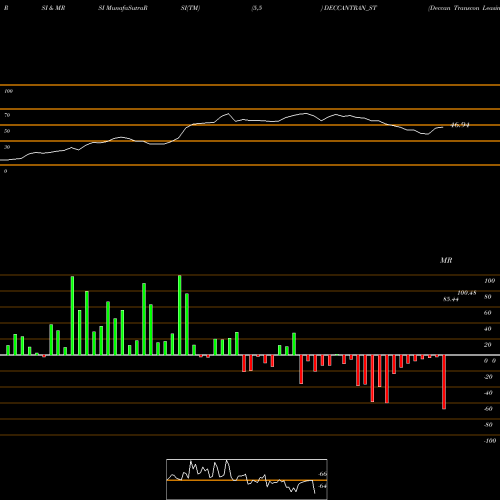
Task: Click the 'SI & MR' header text
Action: pos(53,8)
